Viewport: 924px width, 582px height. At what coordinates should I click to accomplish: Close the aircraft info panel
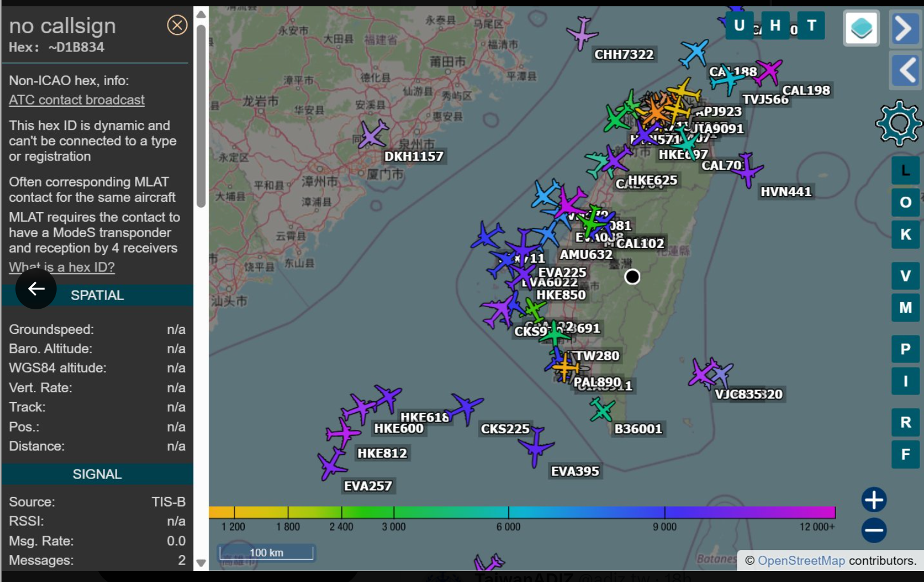177,25
